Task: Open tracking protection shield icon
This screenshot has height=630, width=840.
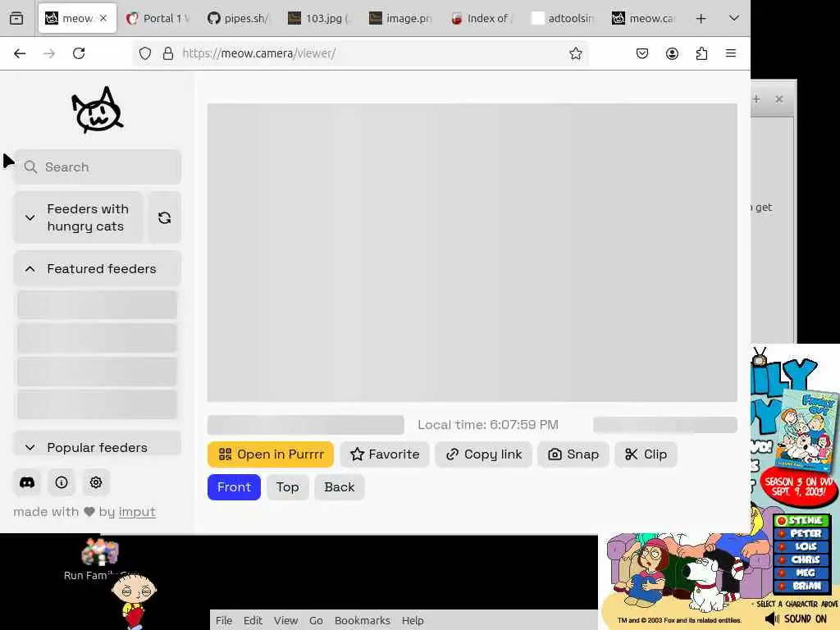Action: pos(145,53)
